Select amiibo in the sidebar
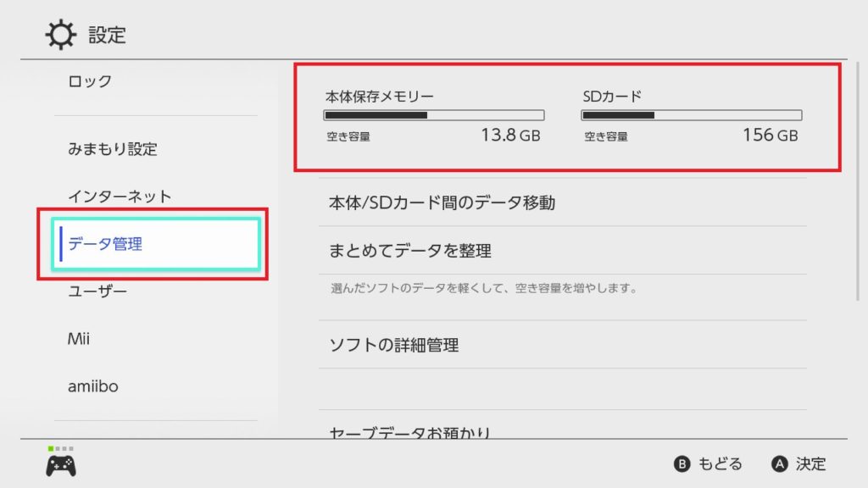The height and width of the screenshot is (488, 868). [93, 387]
